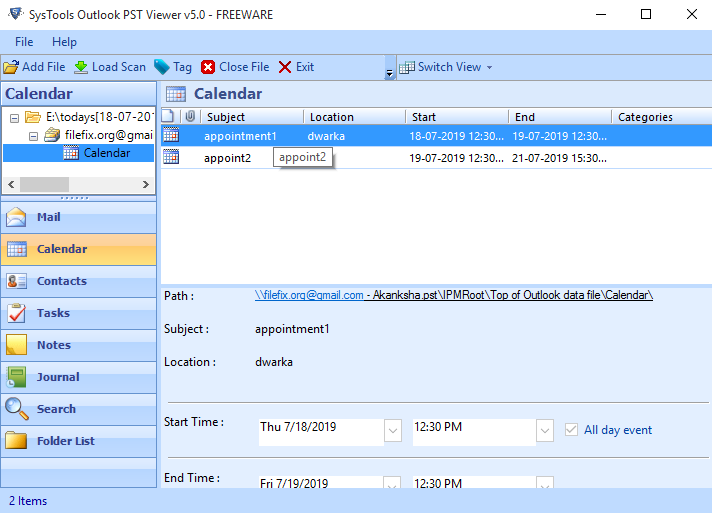The height and width of the screenshot is (513, 712).
Task: Click the Close File button label
Action: 244,67
